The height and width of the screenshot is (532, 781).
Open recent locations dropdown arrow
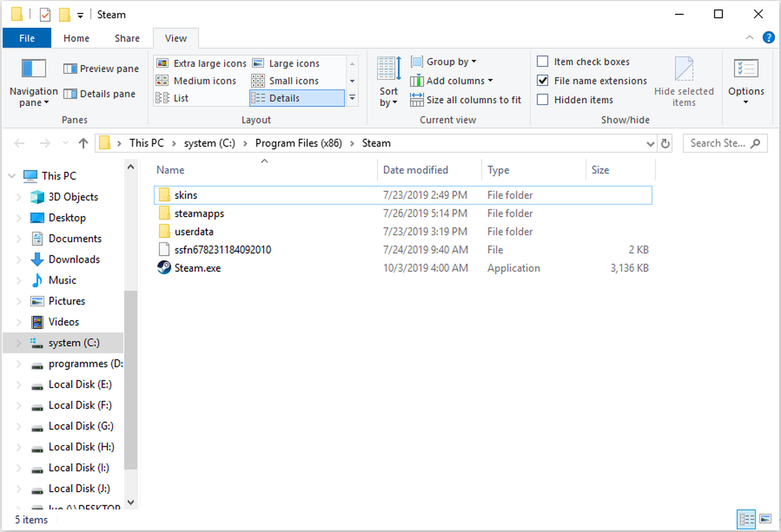(64, 144)
